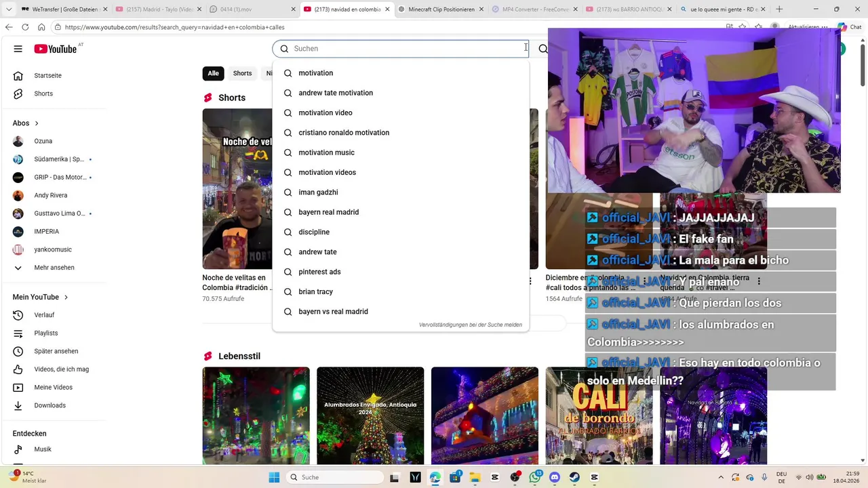Open the Gusttavo Lima channel
The width and height of the screenshot is (868, 488).
click(60, 213)
